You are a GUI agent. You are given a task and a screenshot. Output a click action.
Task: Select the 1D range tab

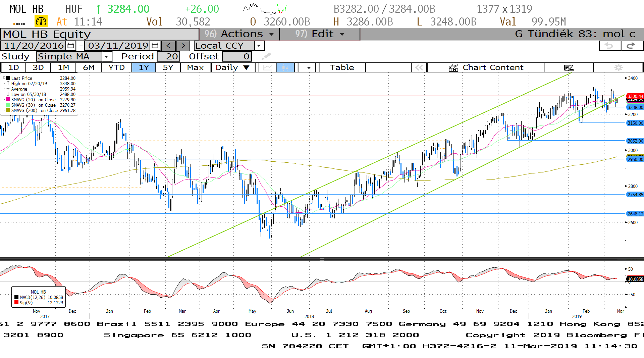13,67
